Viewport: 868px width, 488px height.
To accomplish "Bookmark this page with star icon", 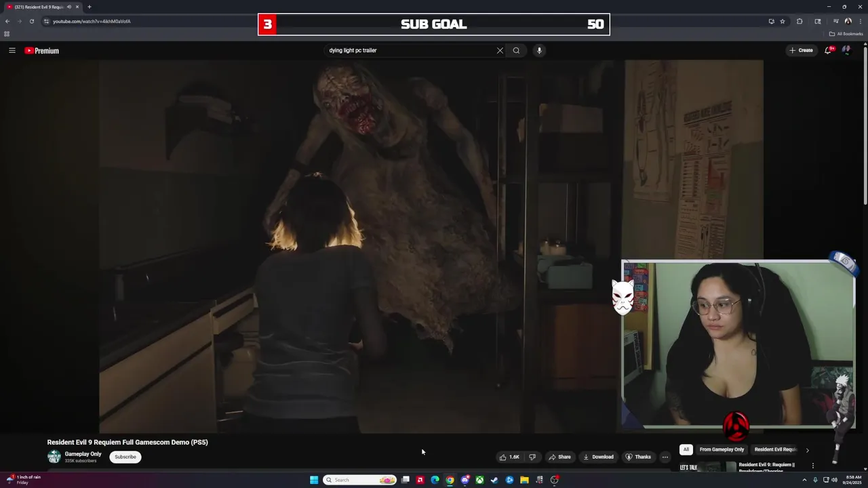I will click(x=783, y=21).
